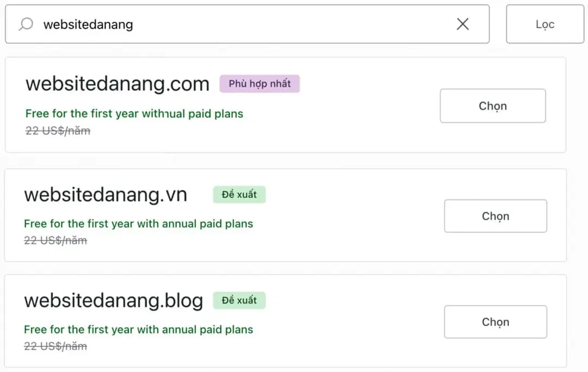The height and width of the screenshot is (372, 588).
Task: Click the crossed-out 22 US$/năm price under websitedanang.com
Action: coord(58,131)
